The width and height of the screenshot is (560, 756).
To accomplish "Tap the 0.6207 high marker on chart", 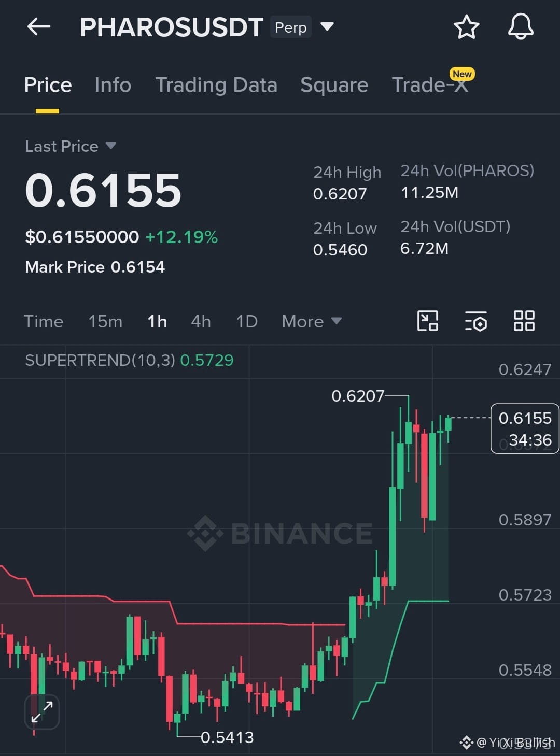I will pyautogui.click(x=358, y=396).
